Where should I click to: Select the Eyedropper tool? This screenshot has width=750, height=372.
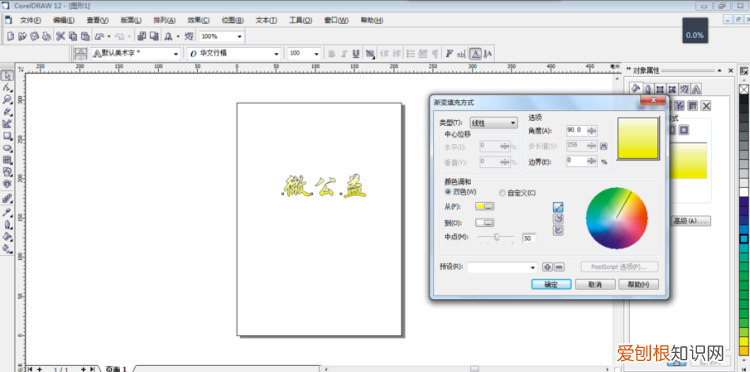[x=7, y=212]
